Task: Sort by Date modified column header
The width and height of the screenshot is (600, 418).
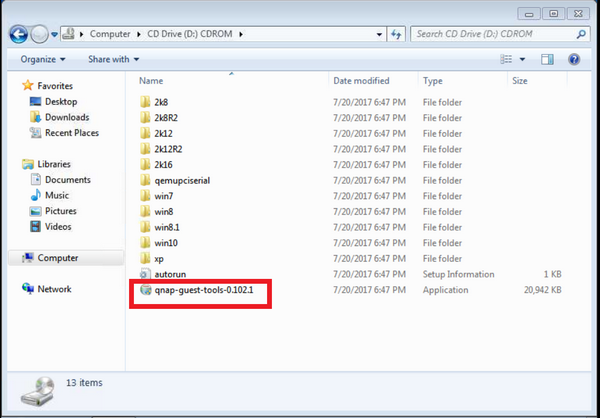Action: coord(361,81)
